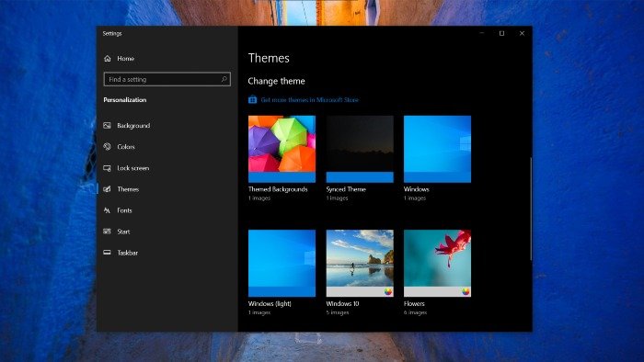Click the Personalization heading in sidebar
The image size is (644, 362).
pos(125,99)
